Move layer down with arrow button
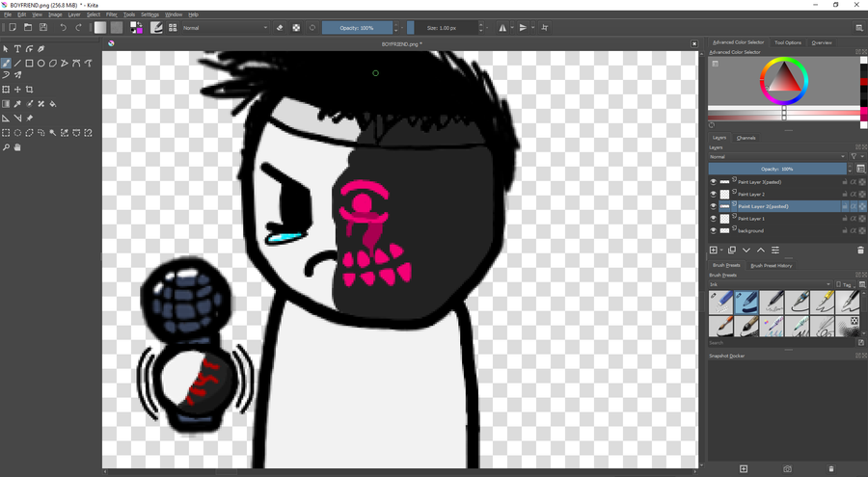 pyautogui.click(x=746, y=251)
